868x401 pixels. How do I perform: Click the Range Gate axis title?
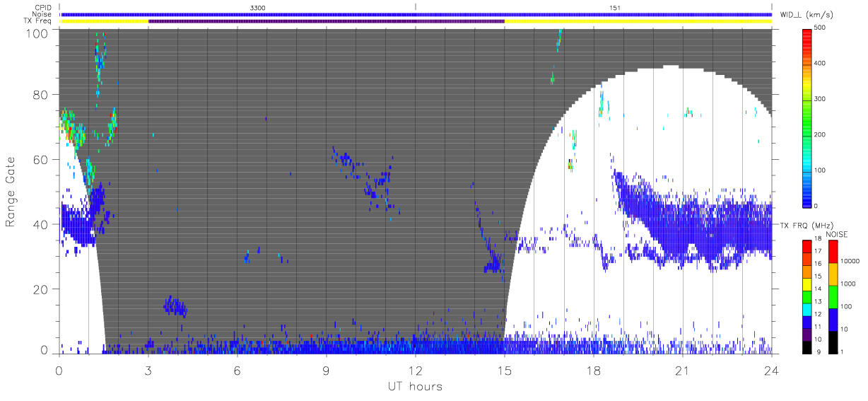(11, 192)
